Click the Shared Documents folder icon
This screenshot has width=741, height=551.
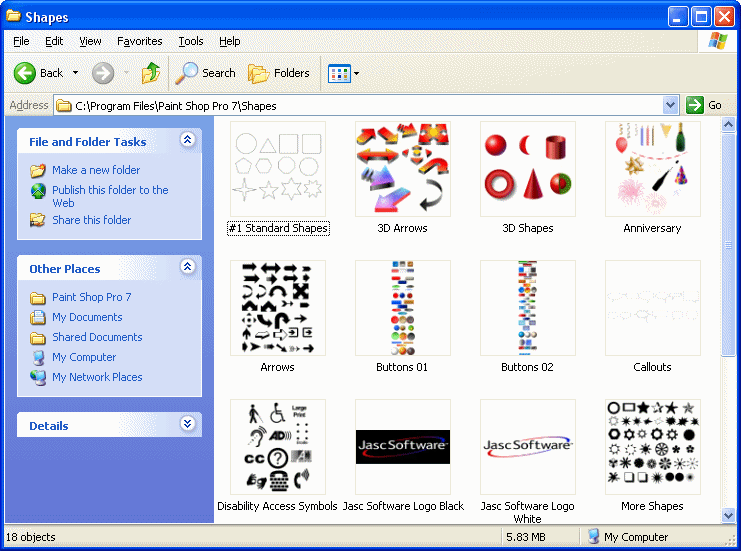pyautogui.click(x=38, y=337)
